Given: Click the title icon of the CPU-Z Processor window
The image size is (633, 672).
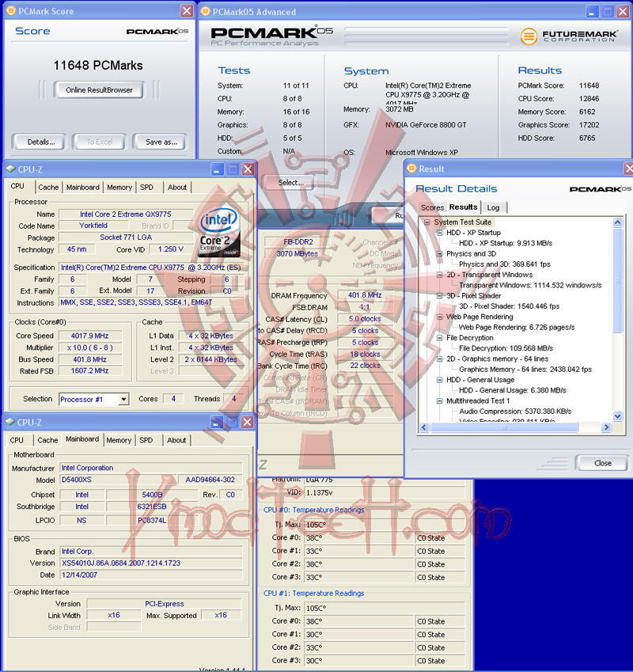Looking at the screenshot, I should point(10,169).
